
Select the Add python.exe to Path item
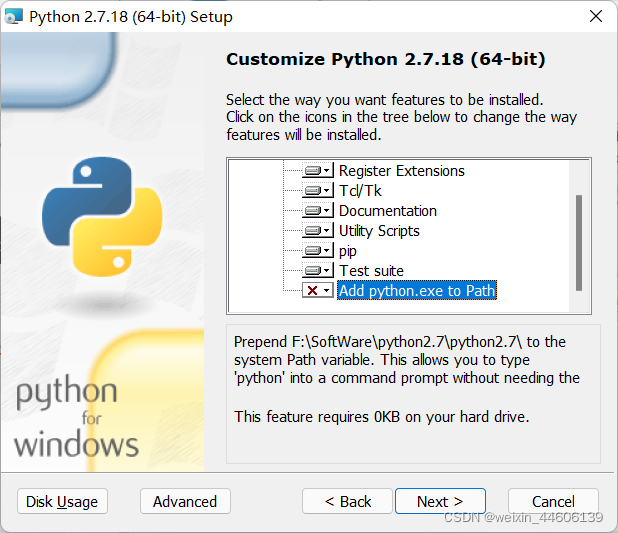click(417, 291)
